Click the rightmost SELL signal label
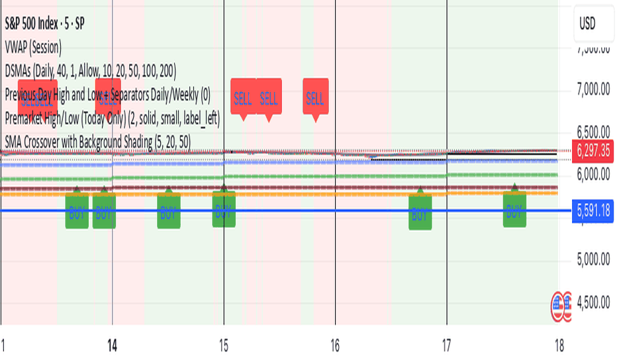Screen dimensions: 617x364 (x=316, y=99)
